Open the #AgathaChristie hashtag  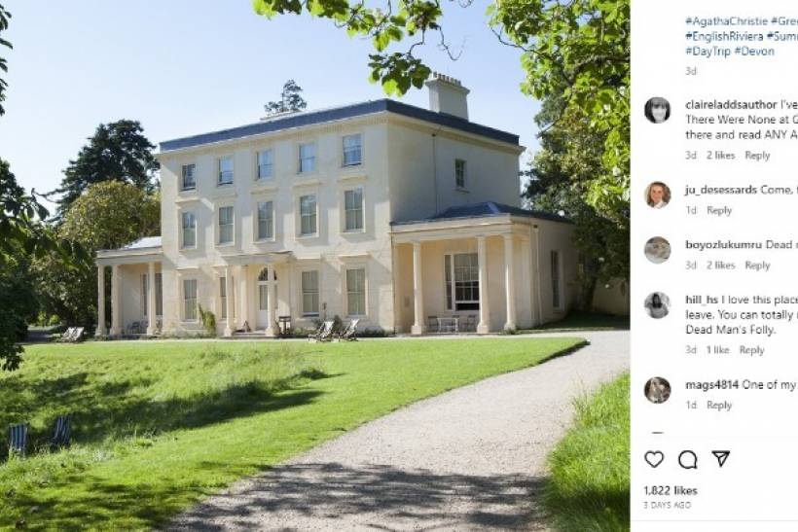coord(726,20)
